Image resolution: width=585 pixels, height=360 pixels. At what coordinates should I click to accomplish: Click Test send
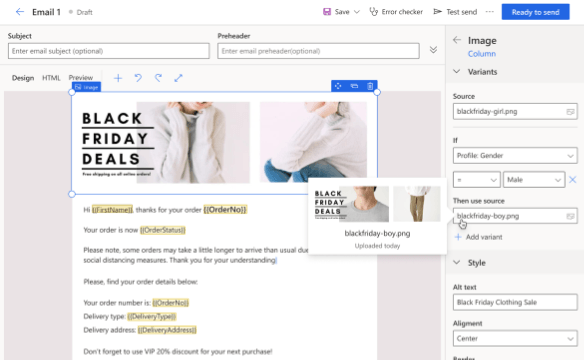tap(455, 12)
